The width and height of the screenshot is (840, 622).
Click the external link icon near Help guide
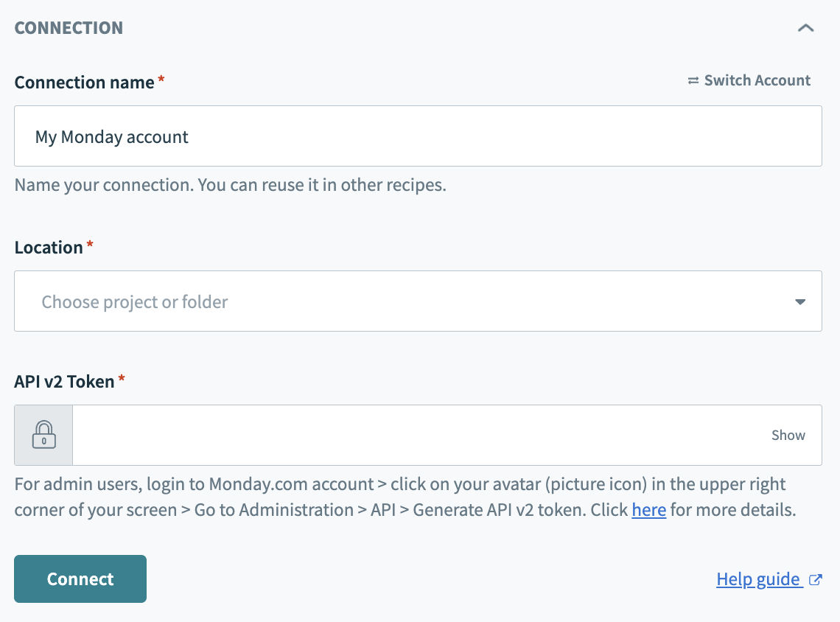(815, 579)
